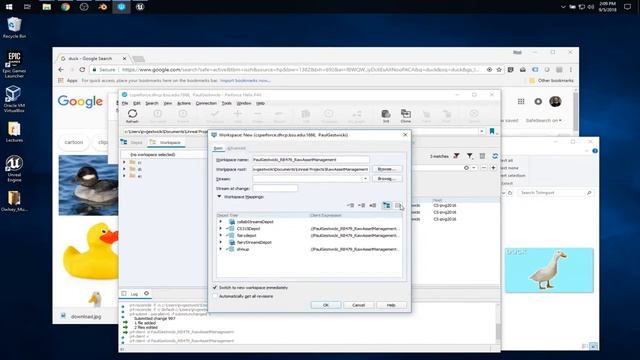Click Browse next to Workspace root
Screen dimensions: 640x360
(387, 169)
